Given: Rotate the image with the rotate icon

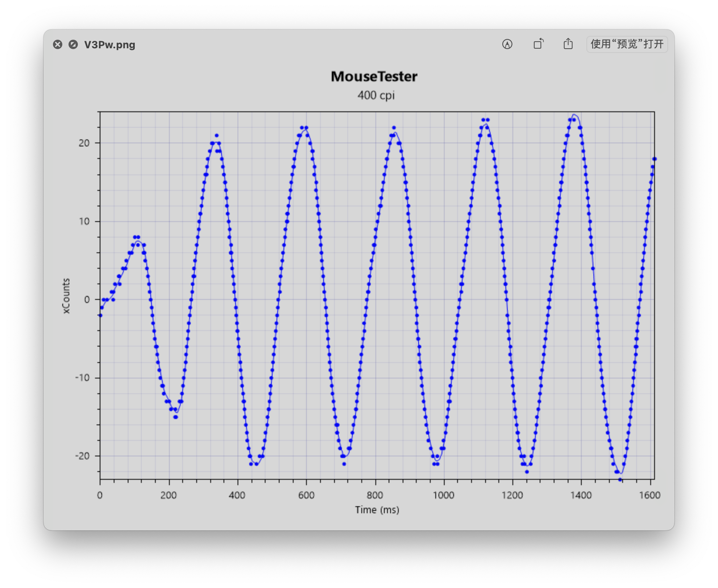Looking at the screenshot, I should [x=538, y=44].
